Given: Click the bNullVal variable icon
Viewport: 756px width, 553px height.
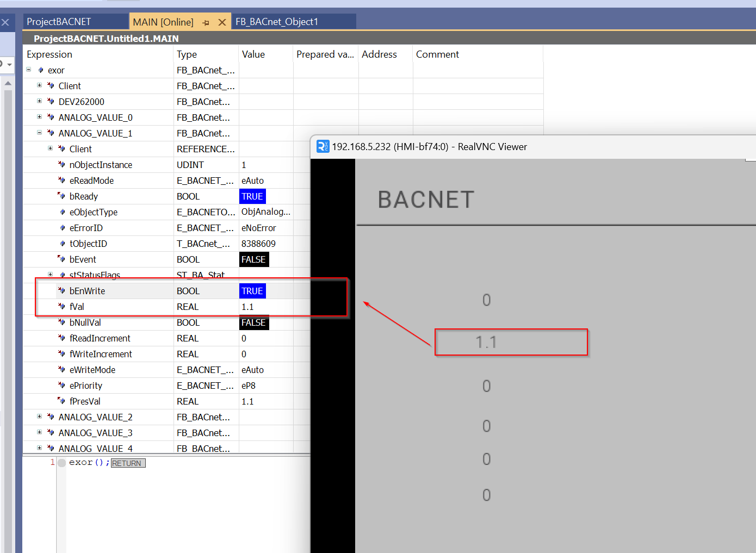Looking at the screenshot, I should click(x=61, y=322).
